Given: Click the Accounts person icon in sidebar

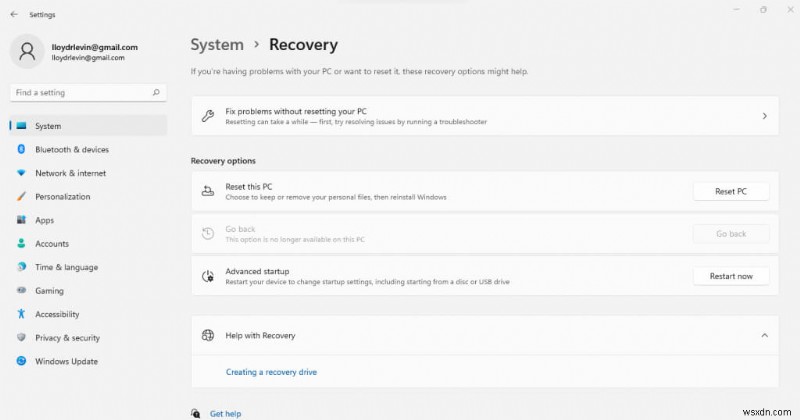Looking at the screenshot, I should pyautogui.click(x=21, y=243).
